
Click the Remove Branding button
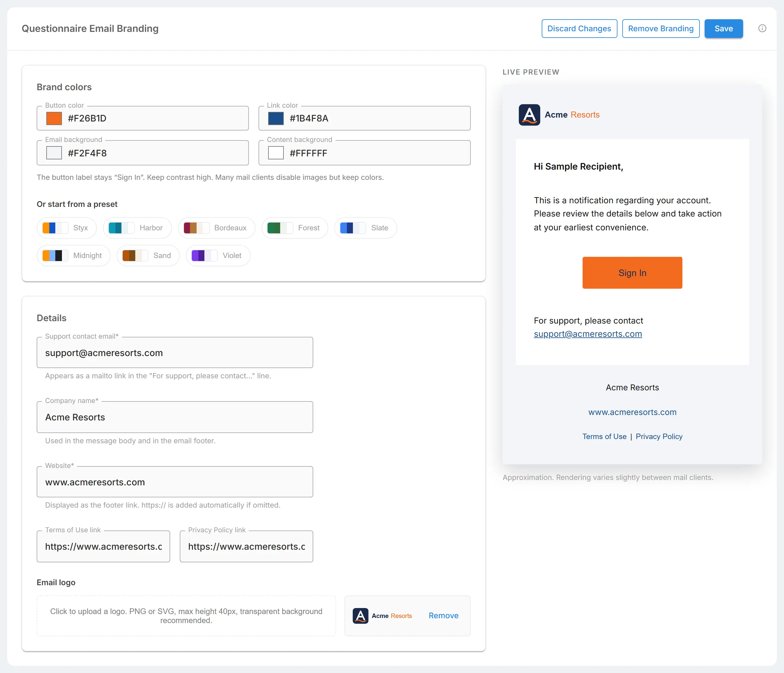tap(661, 28)
